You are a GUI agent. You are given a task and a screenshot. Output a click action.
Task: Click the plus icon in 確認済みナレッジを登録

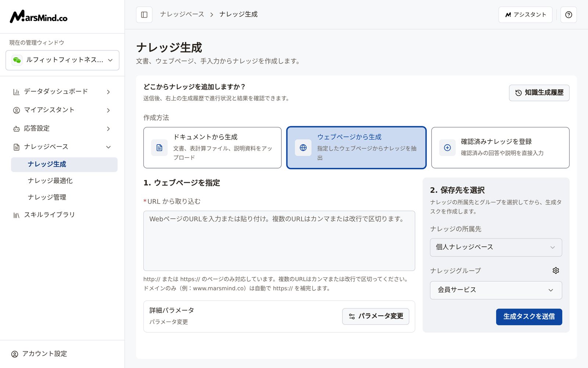click(447, 148)
